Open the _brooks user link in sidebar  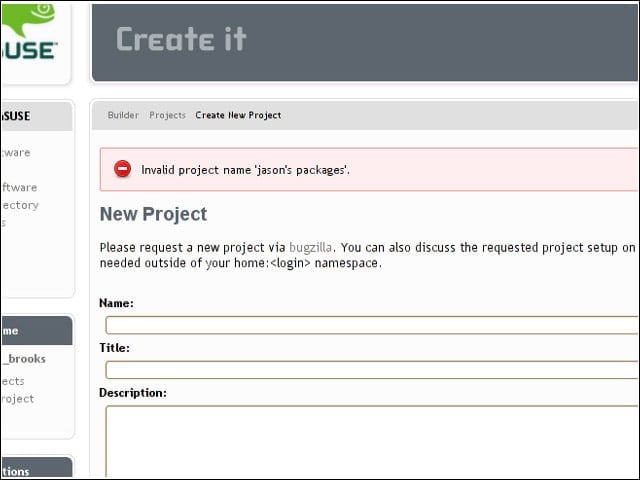[24, 359]
